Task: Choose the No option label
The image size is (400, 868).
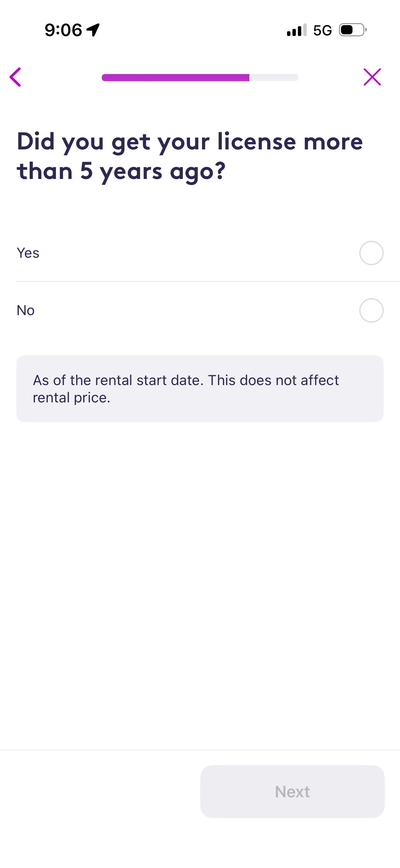Action: click(26, 310)
